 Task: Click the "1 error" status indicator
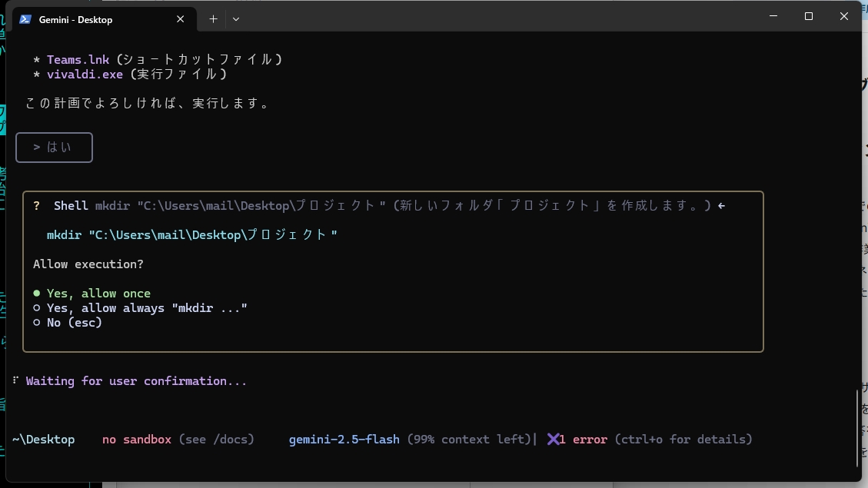click(584, 440)
